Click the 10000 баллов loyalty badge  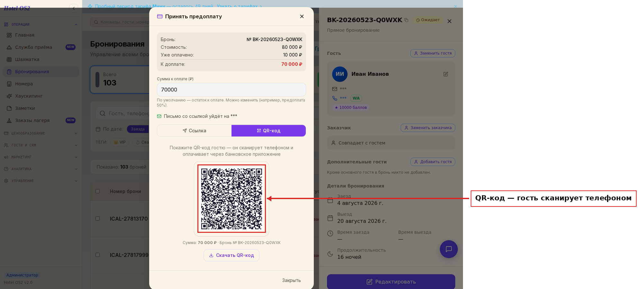pyautogui.click(x=351, y=108)
